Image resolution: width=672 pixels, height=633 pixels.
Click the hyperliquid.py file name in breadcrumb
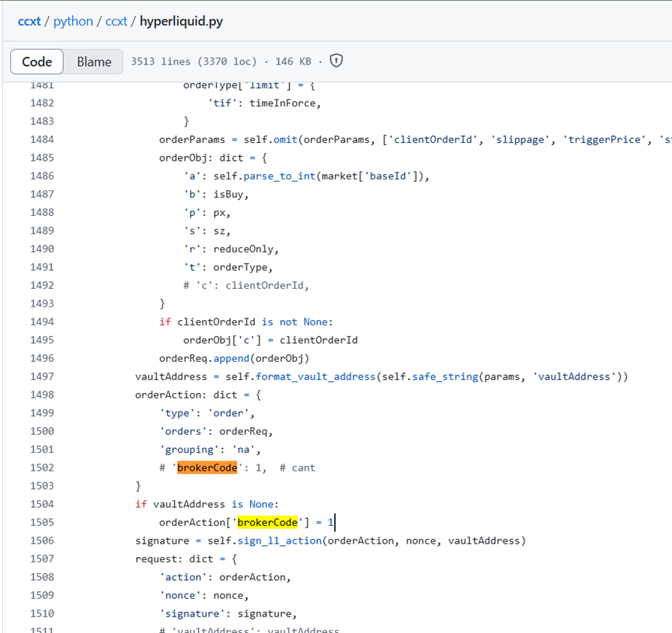181,21
